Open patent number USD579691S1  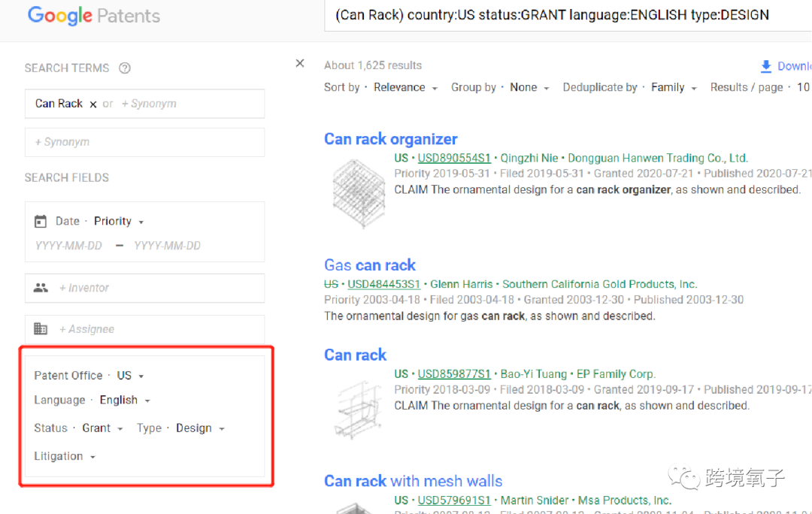454,500
